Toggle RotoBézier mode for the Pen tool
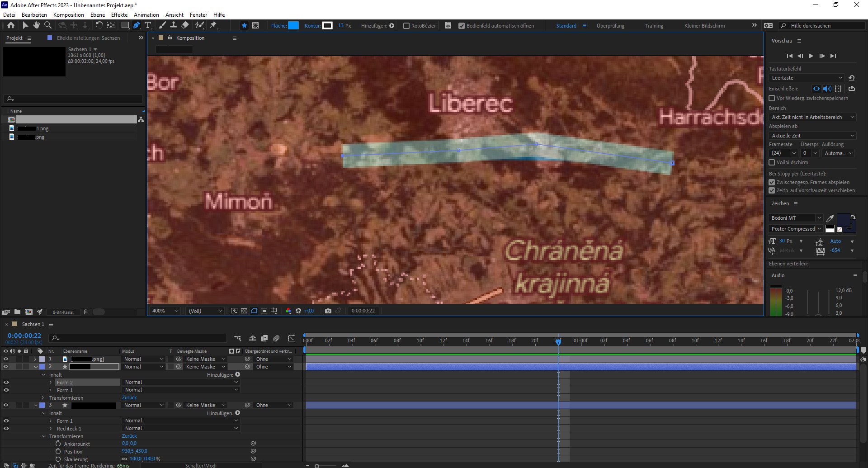The height and width of the screenshot is (468, 868). 406,26
